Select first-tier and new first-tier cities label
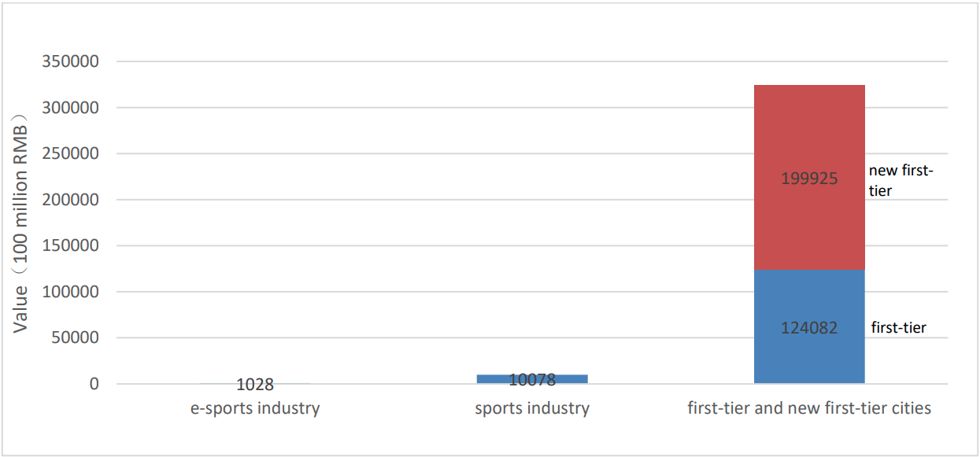Screen dimensions: 980x457 click(x=809, y=408)
